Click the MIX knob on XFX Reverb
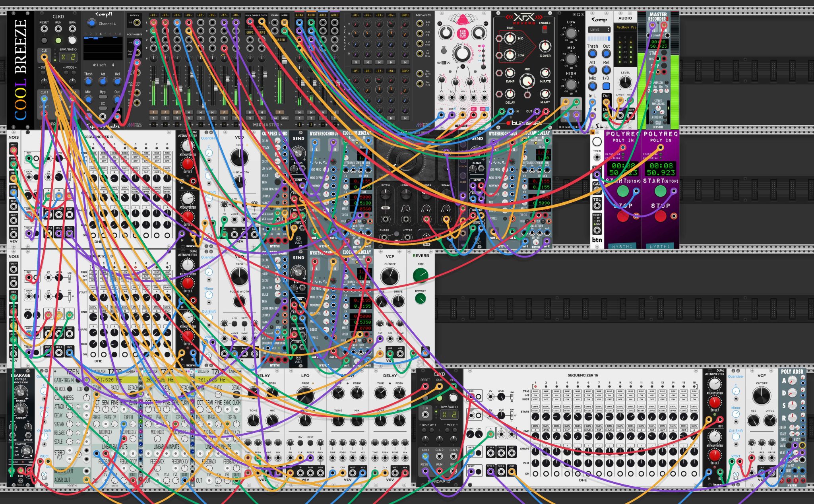The image size is (814, 504). point(527,81)
